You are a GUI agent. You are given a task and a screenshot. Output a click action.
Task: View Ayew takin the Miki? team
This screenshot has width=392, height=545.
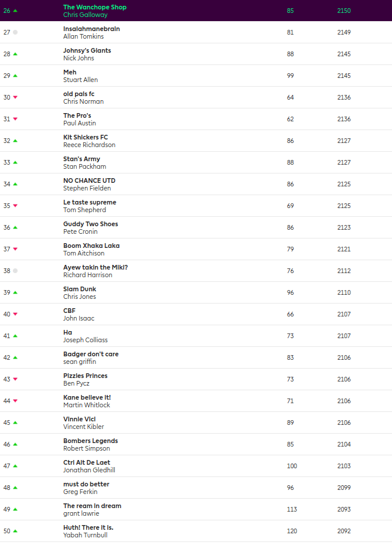pyautogui.click(x=95, y=267)
